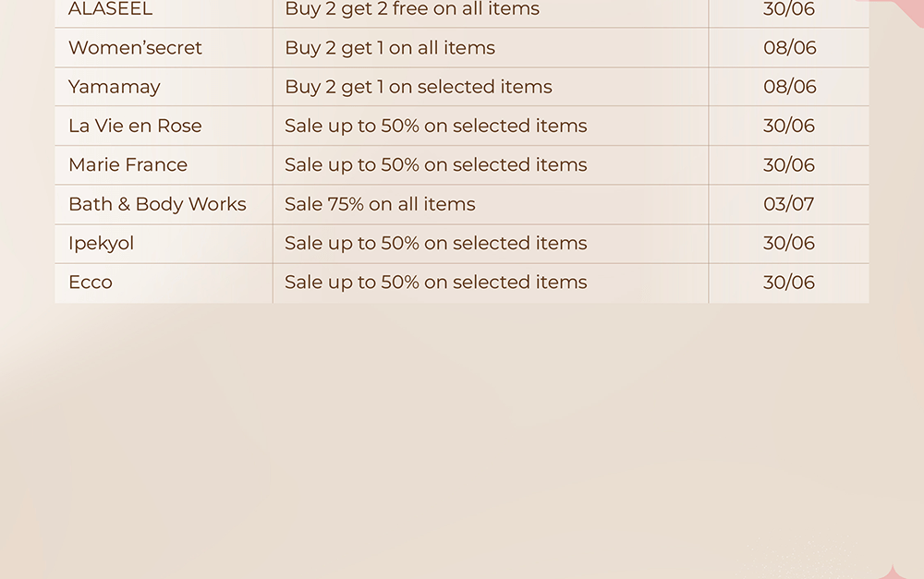Click the La Vie en Rose sale offer
This screenshot has height=579, width=924.
coord(436,126)
